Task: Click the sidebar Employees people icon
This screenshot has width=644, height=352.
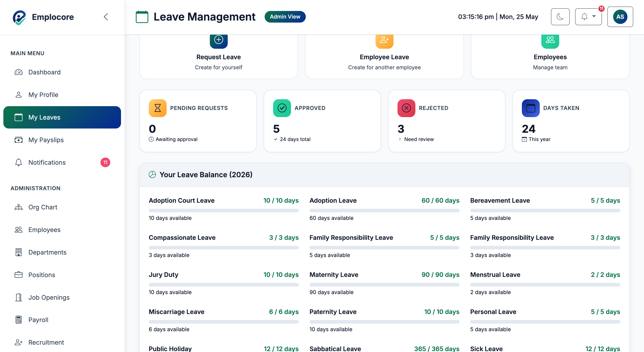Action: [19, 230]
